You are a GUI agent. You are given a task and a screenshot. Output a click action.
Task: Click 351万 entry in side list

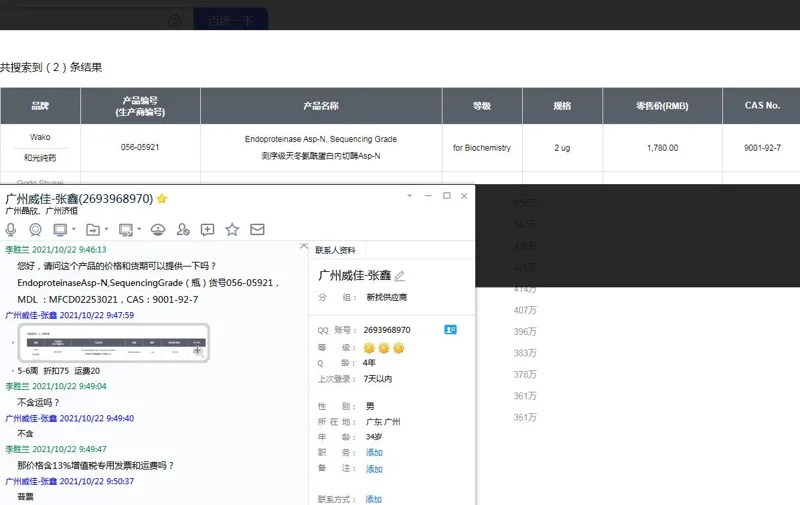tap(525, 417)
